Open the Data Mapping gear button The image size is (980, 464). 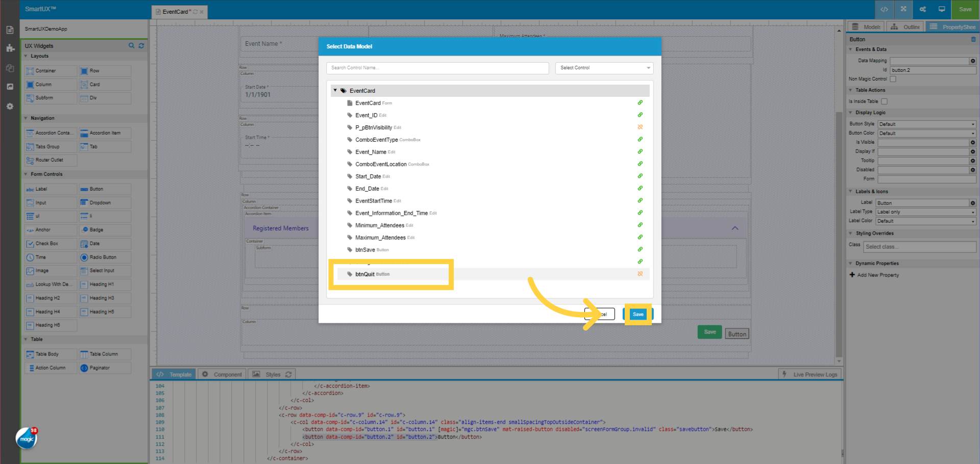(973, 61)
